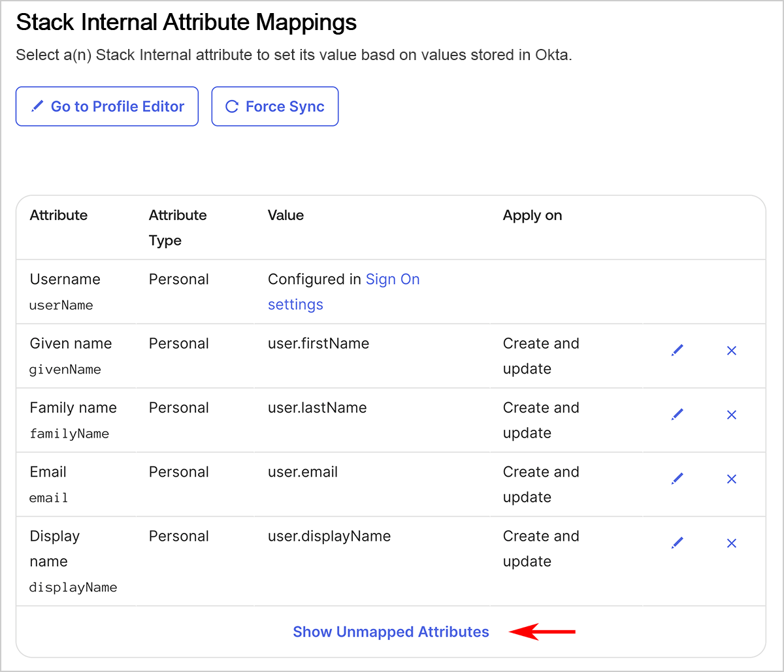Click the Attribute Type column header

(x=178, y=227)
